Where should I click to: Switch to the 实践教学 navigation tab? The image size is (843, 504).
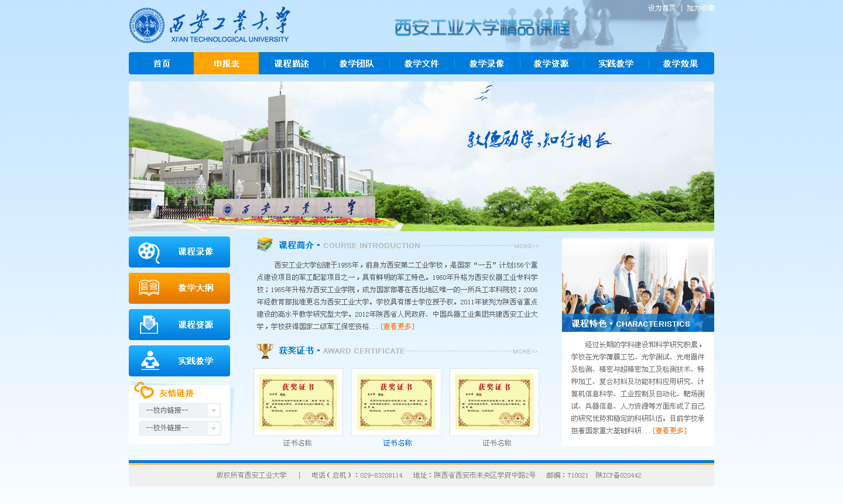tap(616, 63)
